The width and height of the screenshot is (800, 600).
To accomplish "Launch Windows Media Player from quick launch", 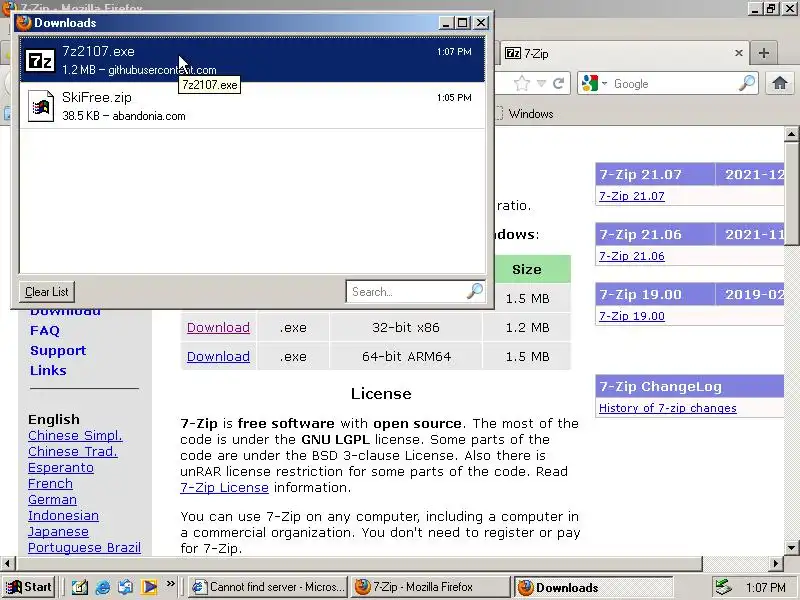I will (149, 587).
